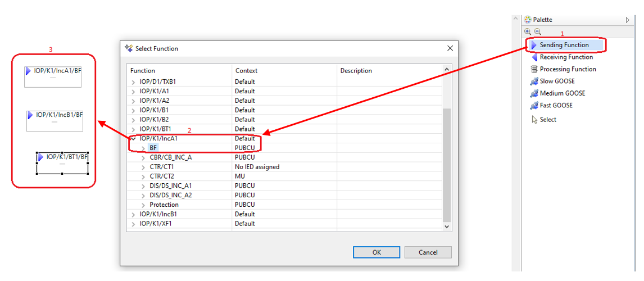Select the Protection function row
644x281 pixels.
pos(164,205)
